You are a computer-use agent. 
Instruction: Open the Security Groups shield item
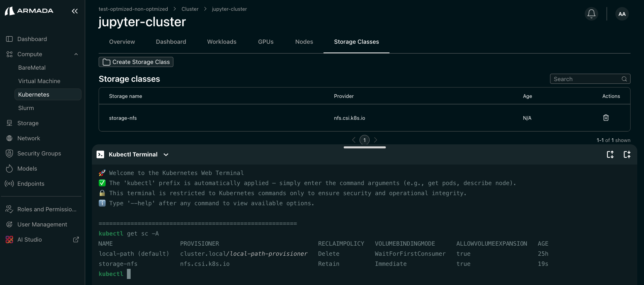tap(39, 153)
